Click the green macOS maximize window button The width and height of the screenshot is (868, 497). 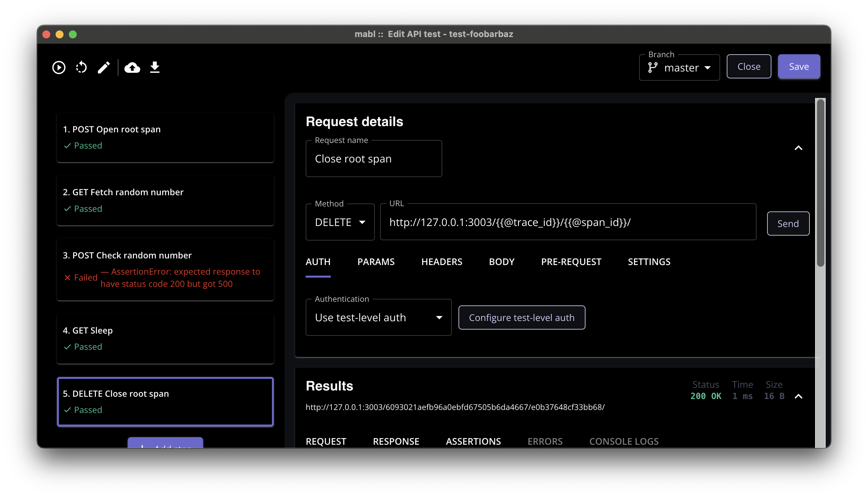tap(73, 34)
